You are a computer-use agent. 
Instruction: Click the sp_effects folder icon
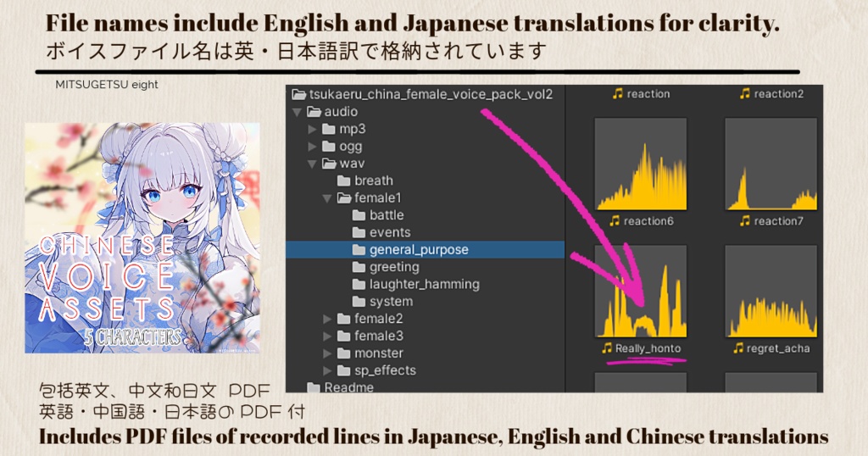pos(344,370)
